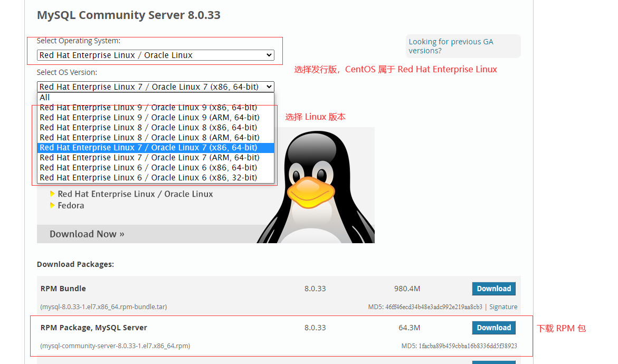Click the RPM Bundle MD5 checksum text

point(425,307)
